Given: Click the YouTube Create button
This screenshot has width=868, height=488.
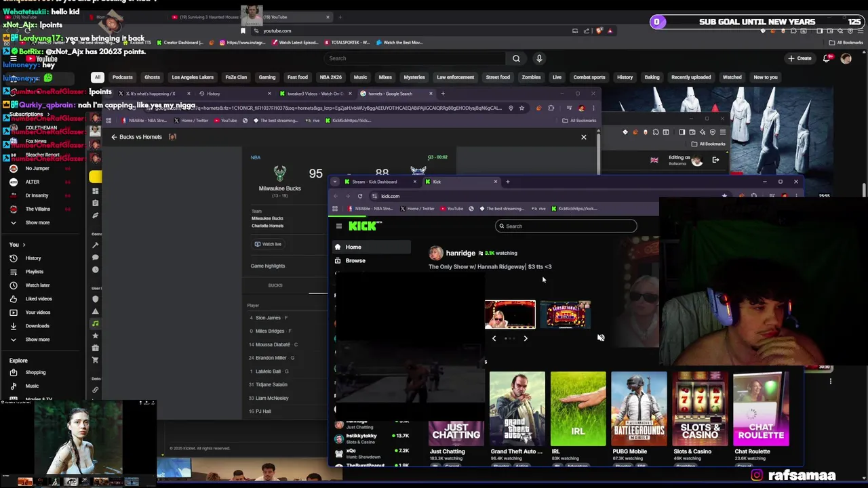Looking at the screenshot, I should (x=800, y=58).
